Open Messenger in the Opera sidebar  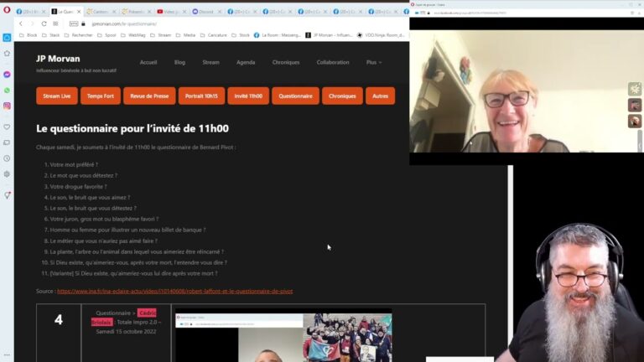tap(7, 75)
